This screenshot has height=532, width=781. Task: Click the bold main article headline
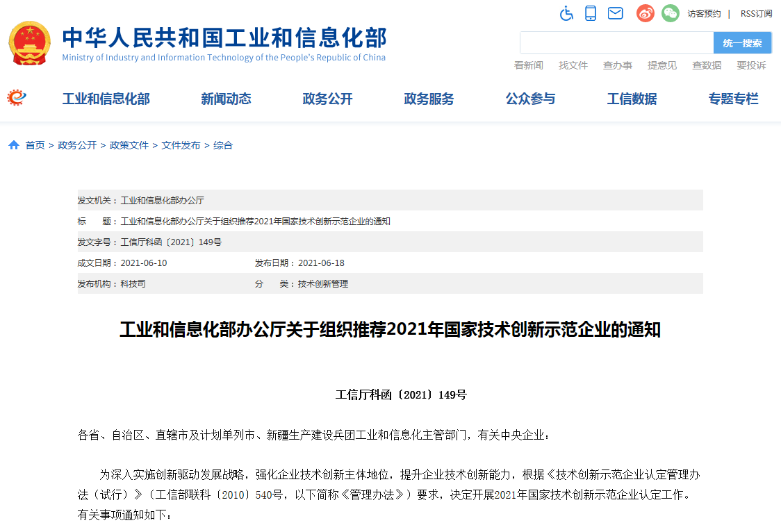(x=390, y=329)
